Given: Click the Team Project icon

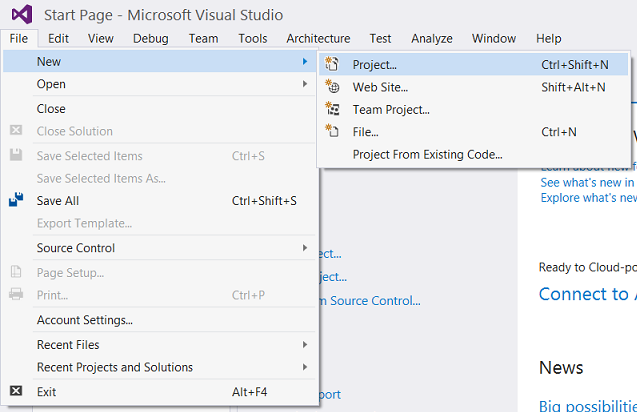Looking at the screenshot, I should tap(333, 109).
